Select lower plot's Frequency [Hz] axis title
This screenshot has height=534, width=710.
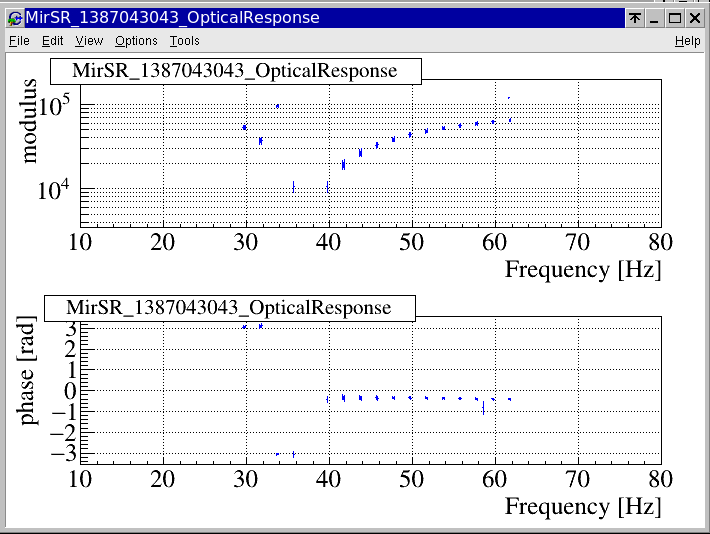point(582,506)
